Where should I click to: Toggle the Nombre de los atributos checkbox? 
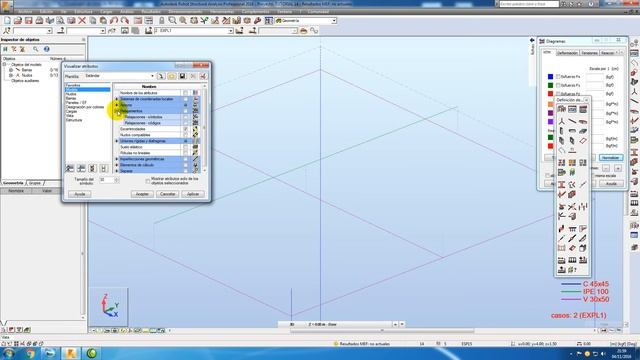coord(186,93)
